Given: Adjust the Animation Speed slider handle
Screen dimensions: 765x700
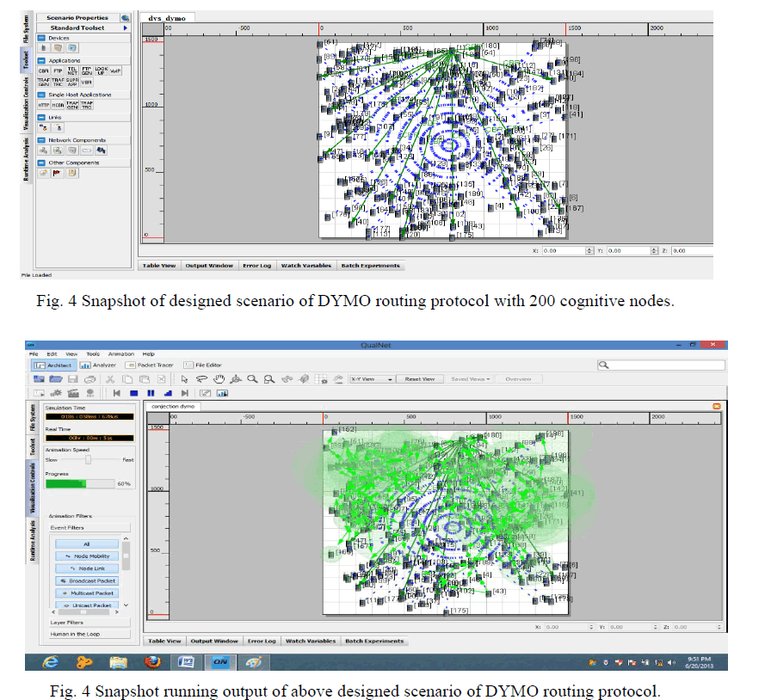Looking at the screenshot, I should pyautogui.click(x=87, y=460).
